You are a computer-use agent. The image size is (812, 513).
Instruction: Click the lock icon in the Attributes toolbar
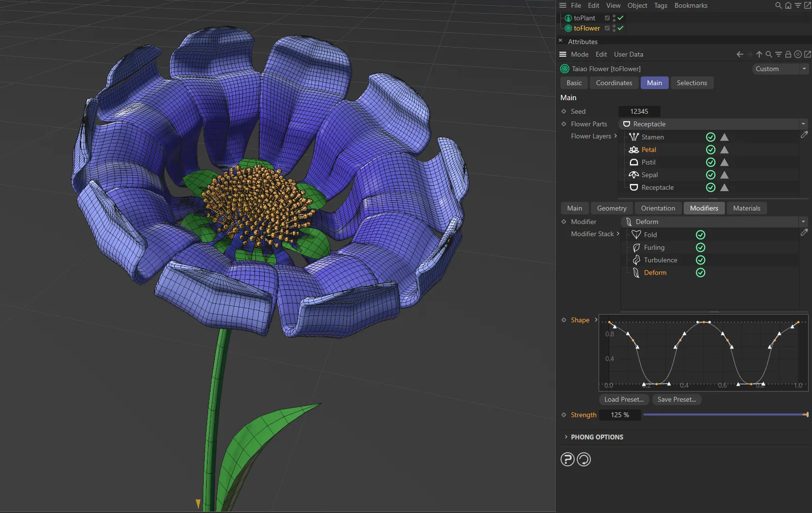[787, 54]
